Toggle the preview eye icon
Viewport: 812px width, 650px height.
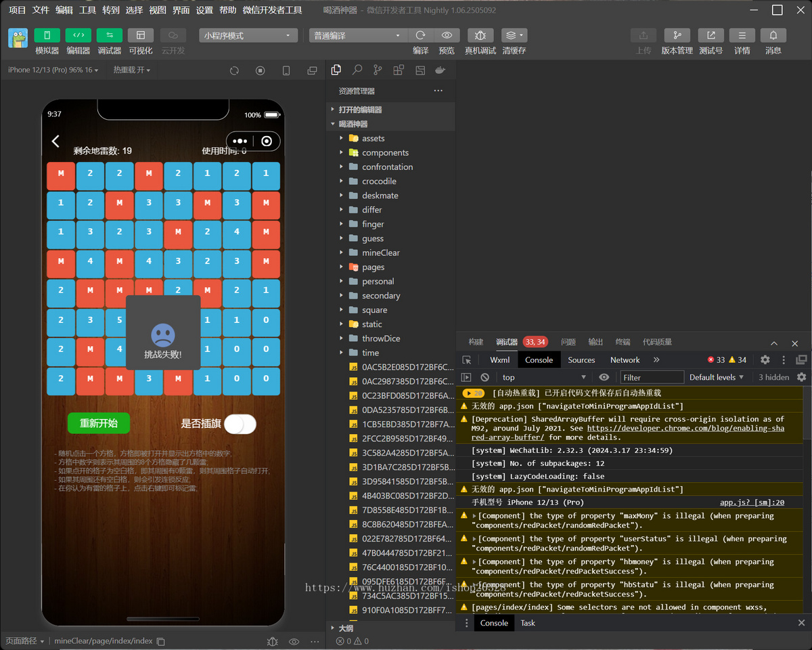(x=447, y=35)
